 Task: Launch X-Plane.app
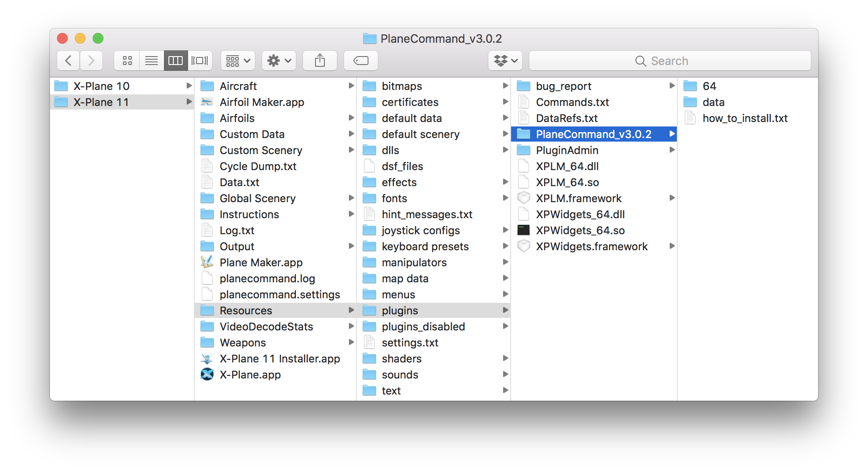(x=250, y=374)
